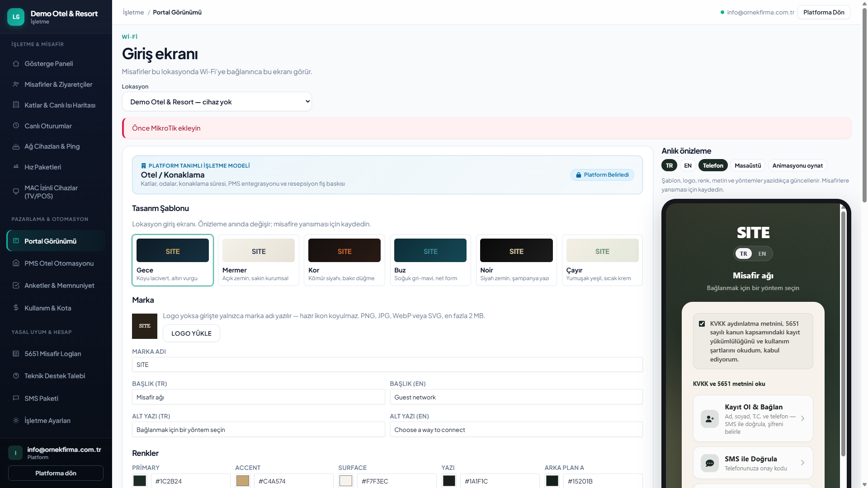
Task: Choose the Çayır design template
Action: [x=602, y=260]
